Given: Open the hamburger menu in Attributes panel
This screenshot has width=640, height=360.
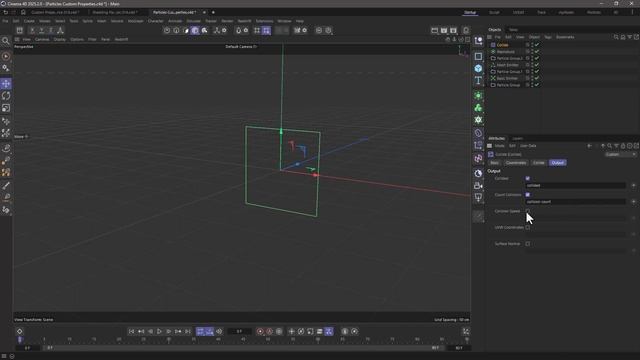Looking at the screenshot, I should coord(490,146).
